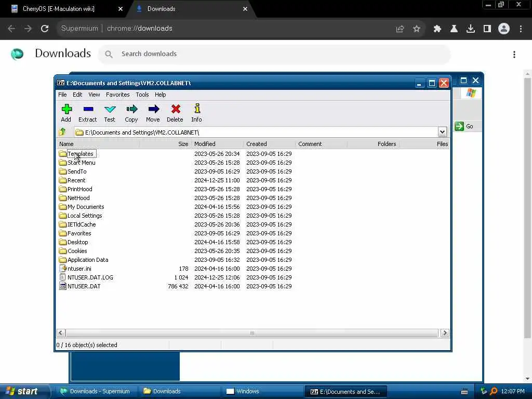This screenshot has width=532, height=399.
Task: Sort the list by Modified column
Action: 218,144
